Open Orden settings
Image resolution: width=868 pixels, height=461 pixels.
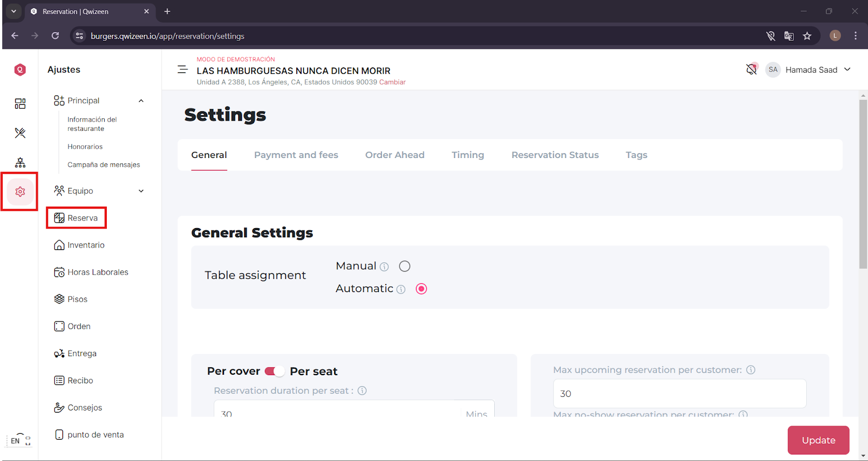[72, 326]
